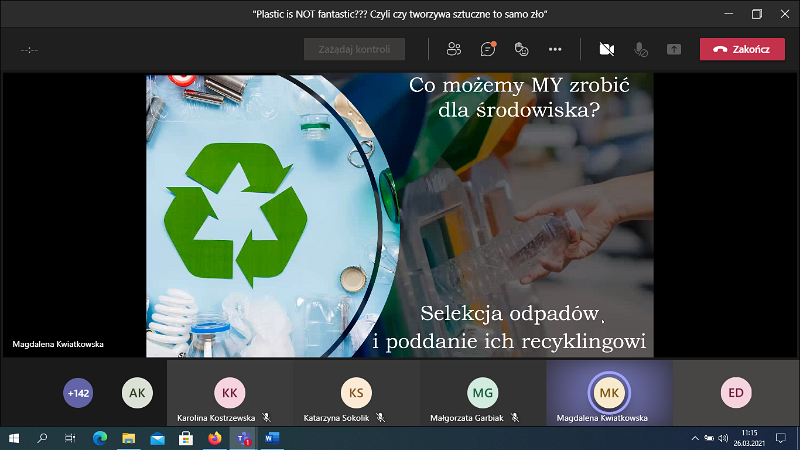
Task: Open more actions ellipsis menu
Action: [555, 49]
